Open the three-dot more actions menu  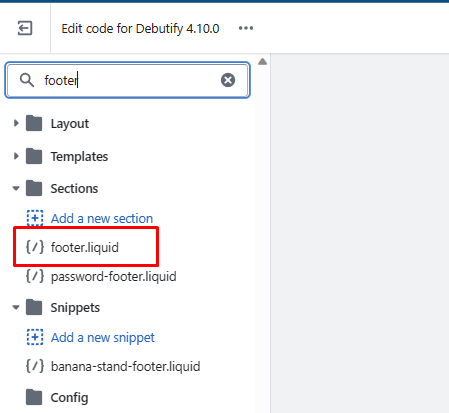click(246, 28)
